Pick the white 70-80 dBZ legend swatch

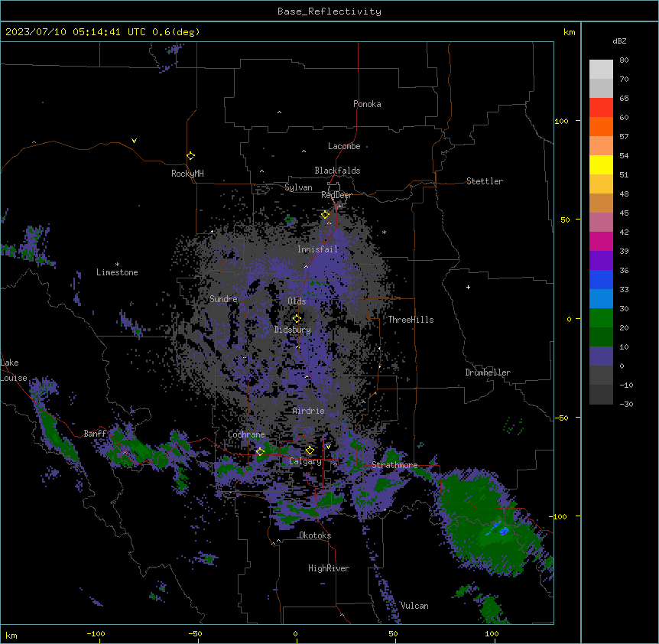click(x=601, y=69)
